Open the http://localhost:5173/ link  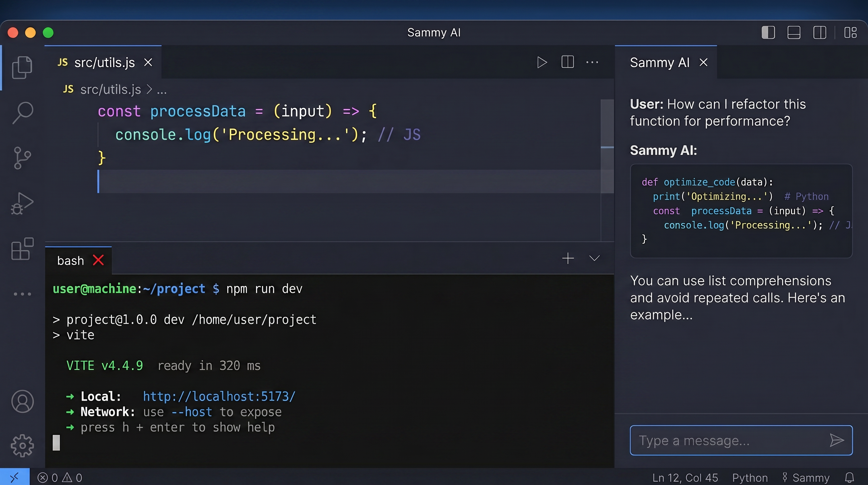tap(219, 396)
